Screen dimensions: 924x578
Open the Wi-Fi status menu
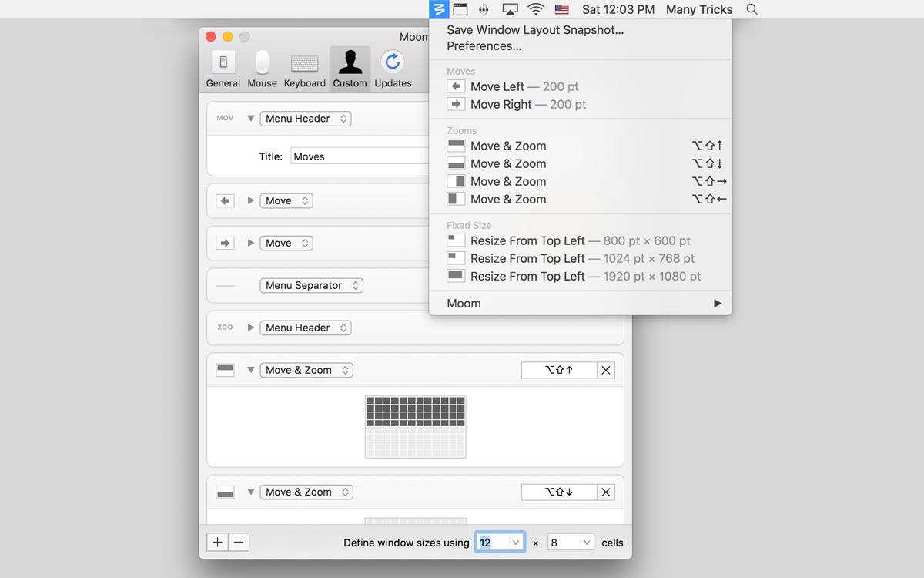[536, 9]
